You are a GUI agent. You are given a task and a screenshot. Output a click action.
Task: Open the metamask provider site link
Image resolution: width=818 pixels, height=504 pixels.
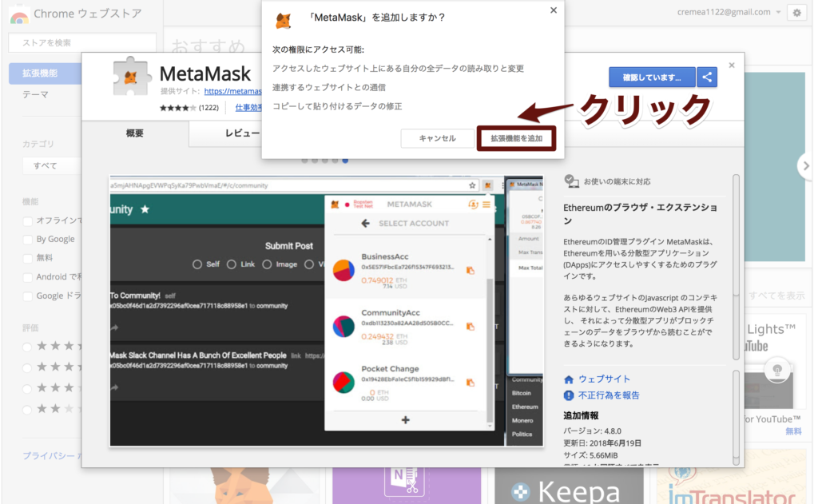coord(232,91)
